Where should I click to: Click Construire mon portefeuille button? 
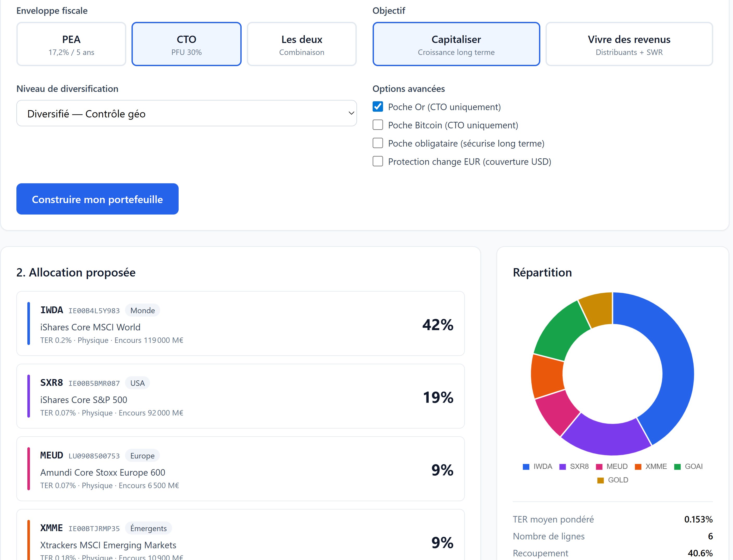pyautogui.click(x=97, y=199)
